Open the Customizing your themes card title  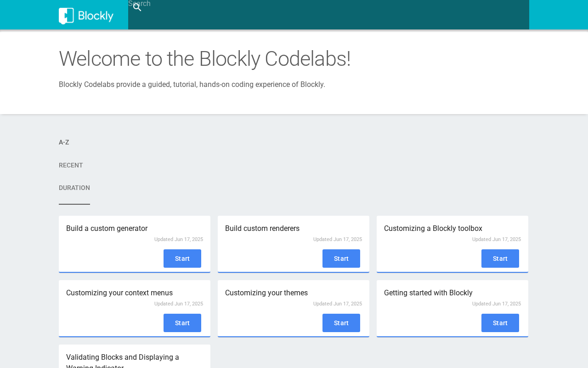[266, 293]
